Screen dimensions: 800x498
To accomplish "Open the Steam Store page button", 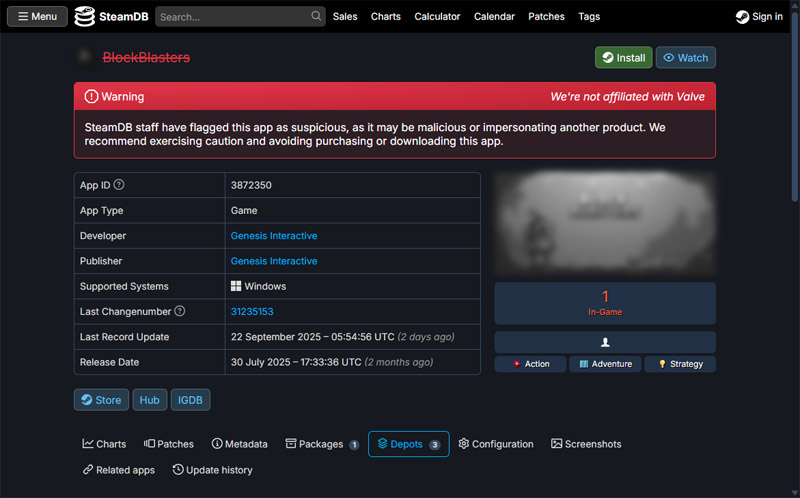I will [101, 400].
